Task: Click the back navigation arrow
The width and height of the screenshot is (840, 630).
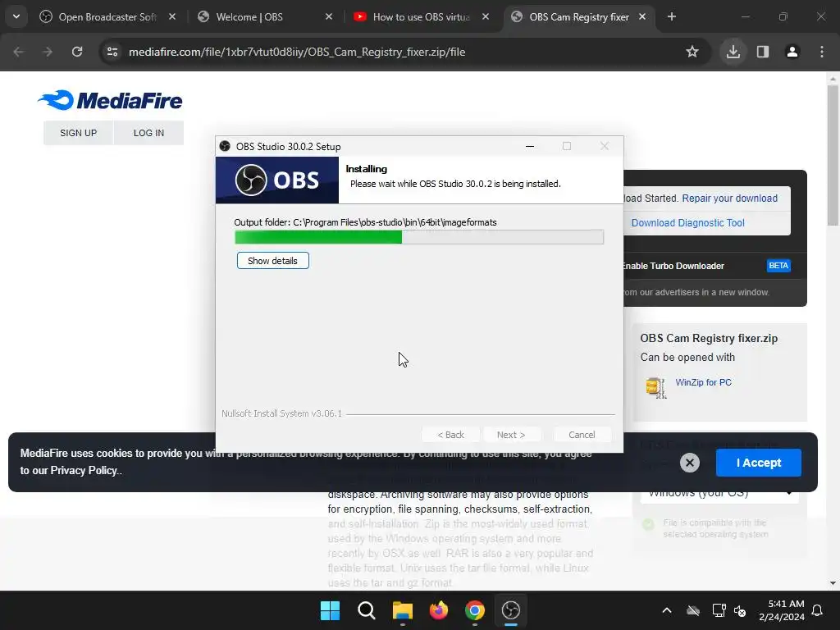Action: point(19,52)
